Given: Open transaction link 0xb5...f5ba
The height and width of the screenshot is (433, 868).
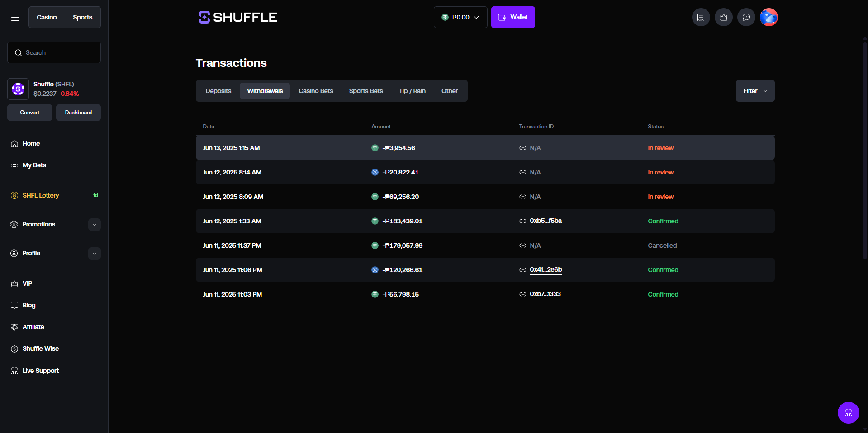Looking at the screenshot, I should point(545,221).
